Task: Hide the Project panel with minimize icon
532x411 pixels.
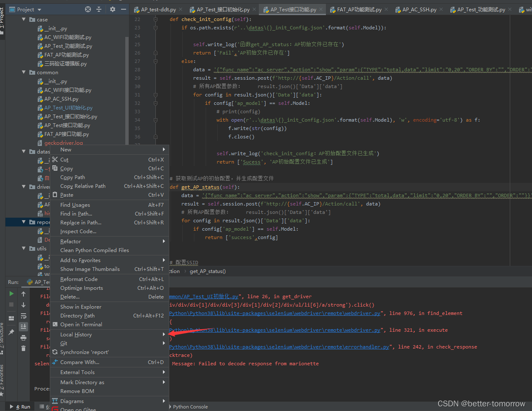Action: pos(124,9)
